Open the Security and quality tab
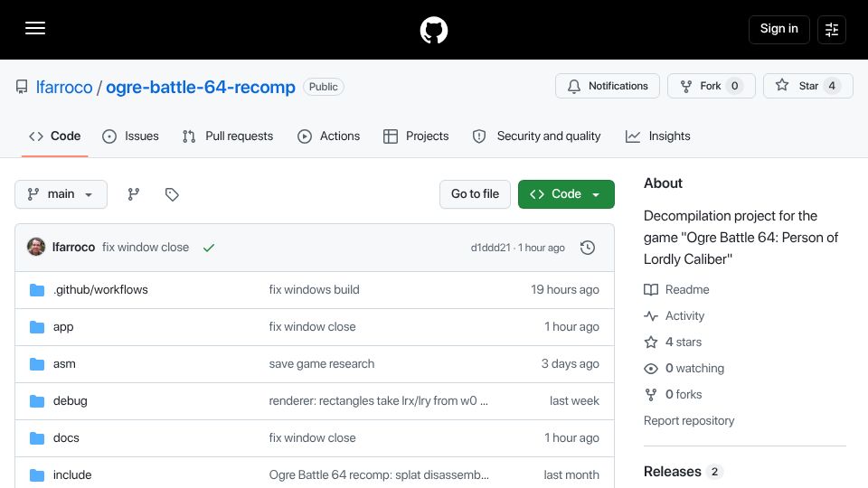This screenshot has height=488, width=868. (536, 136)
